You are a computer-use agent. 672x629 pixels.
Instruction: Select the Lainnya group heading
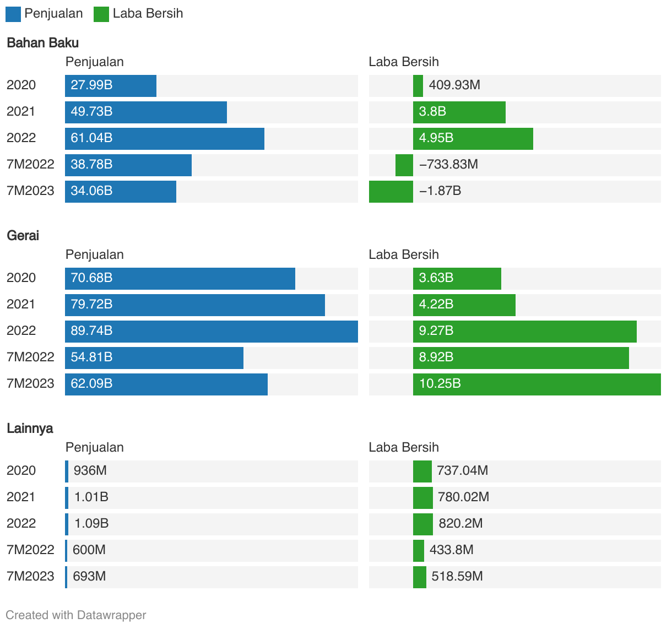pos(30,429)
